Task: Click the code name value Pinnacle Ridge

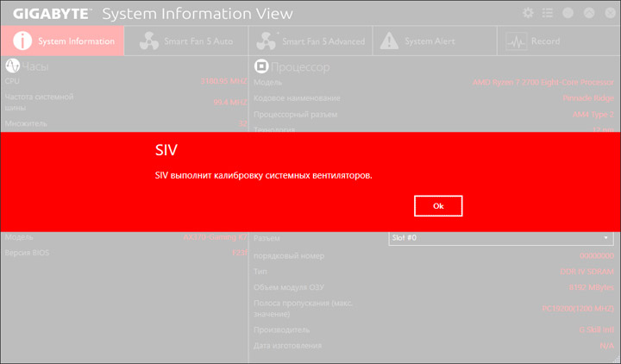Action: pos(588,98)
